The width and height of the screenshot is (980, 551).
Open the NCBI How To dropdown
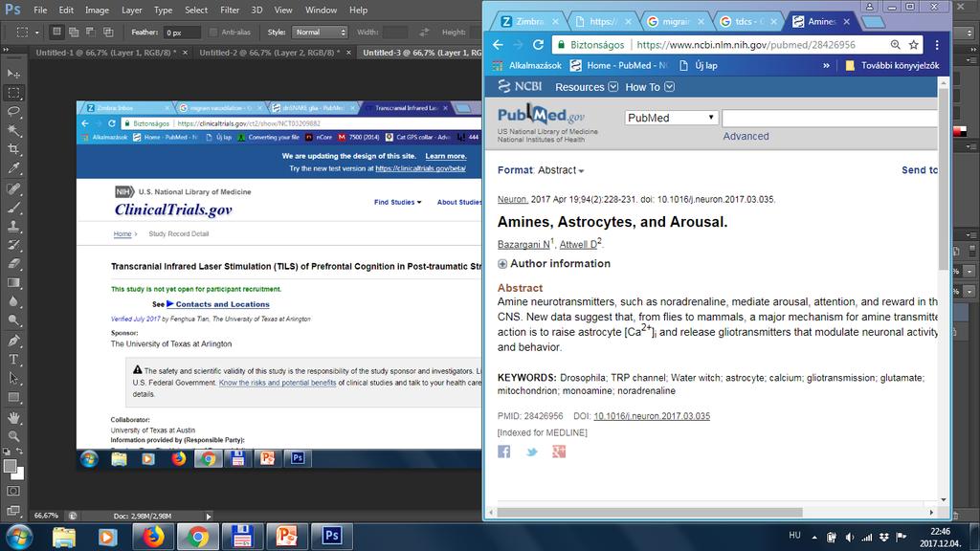[650, 87]
